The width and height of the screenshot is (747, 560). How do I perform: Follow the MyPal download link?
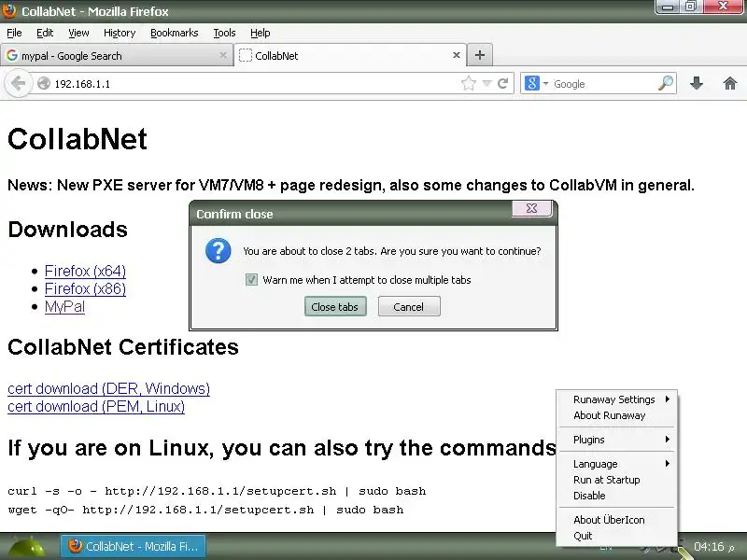click(x=64, y=307)
